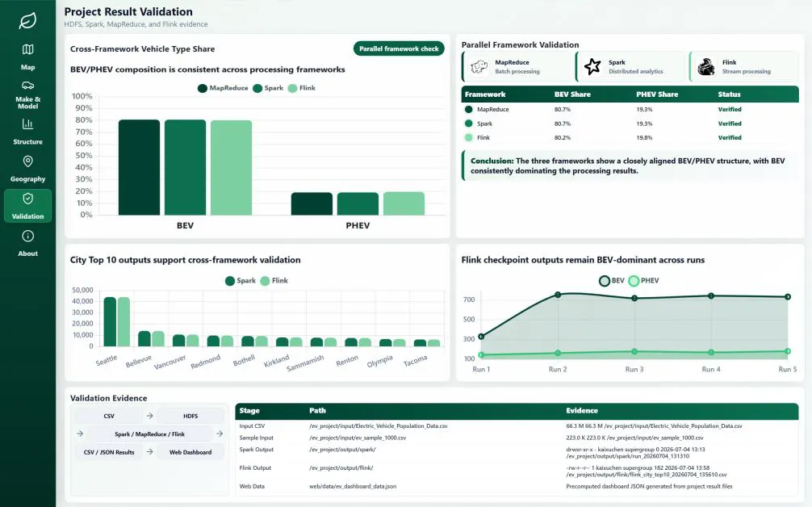Viewport: 812px width, 507px height.
Task: Click Flink Output path /ev_project/output/flink/
Action: (x=341, y=467)
